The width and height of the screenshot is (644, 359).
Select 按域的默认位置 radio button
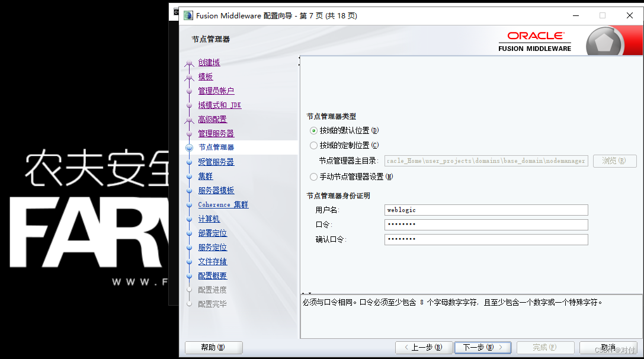click(314, 130)
